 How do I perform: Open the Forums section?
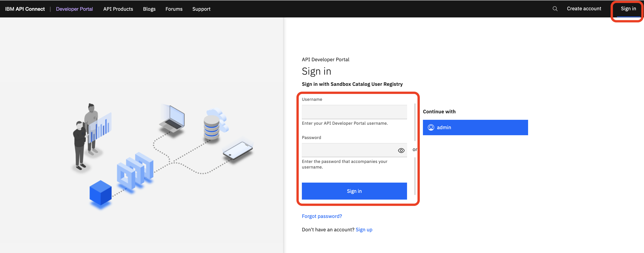click(x=174, y=9)
